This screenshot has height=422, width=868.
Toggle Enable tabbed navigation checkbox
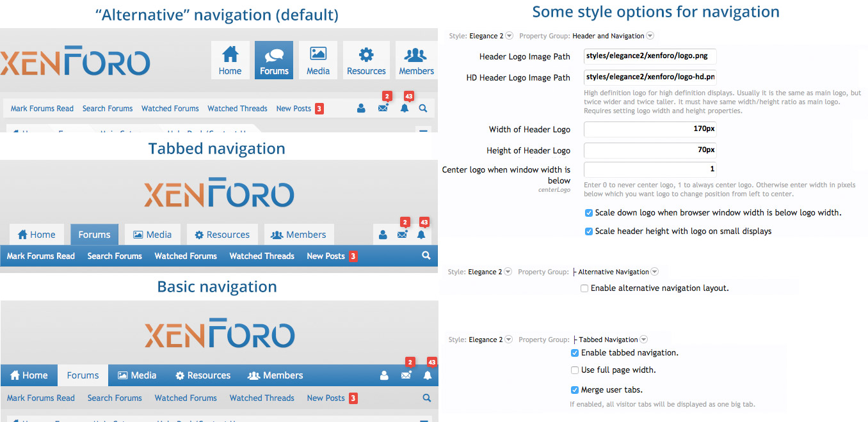575,353
